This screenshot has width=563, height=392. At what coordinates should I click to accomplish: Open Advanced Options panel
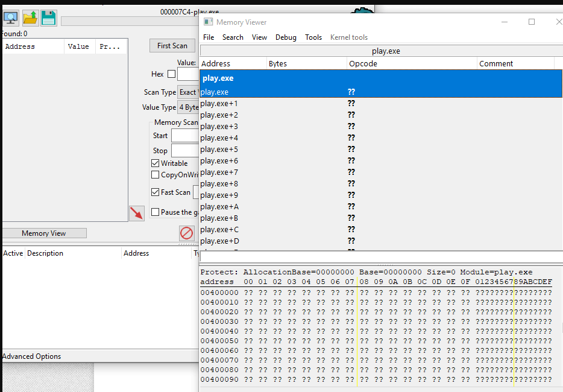point(31,356)
